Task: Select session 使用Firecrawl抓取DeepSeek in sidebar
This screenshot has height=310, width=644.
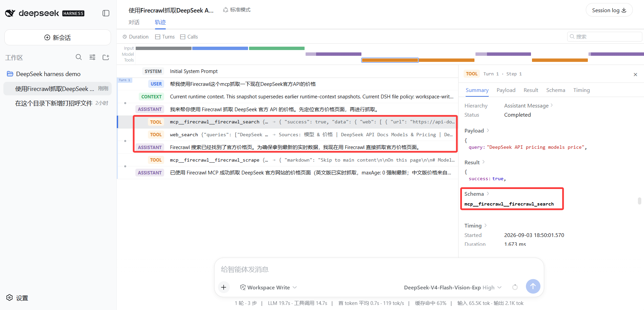Action: tap(58, 89)
